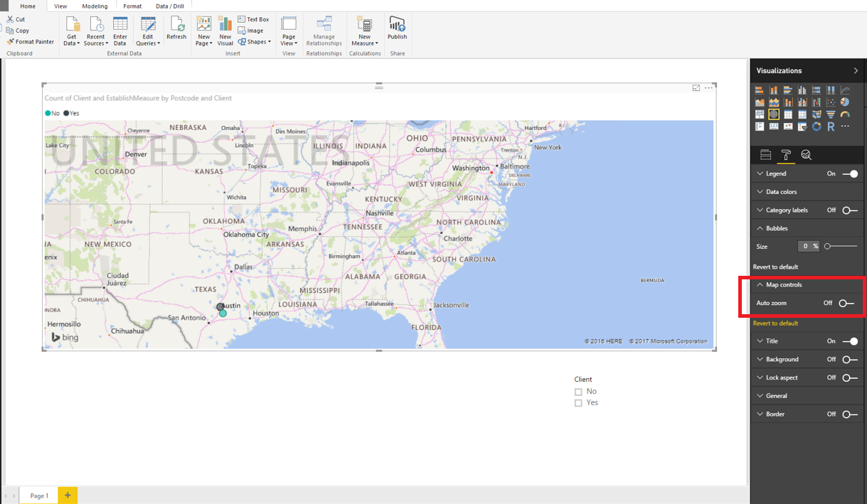Open more options on map visual
867x504 pixels.
tap(708, 88)
